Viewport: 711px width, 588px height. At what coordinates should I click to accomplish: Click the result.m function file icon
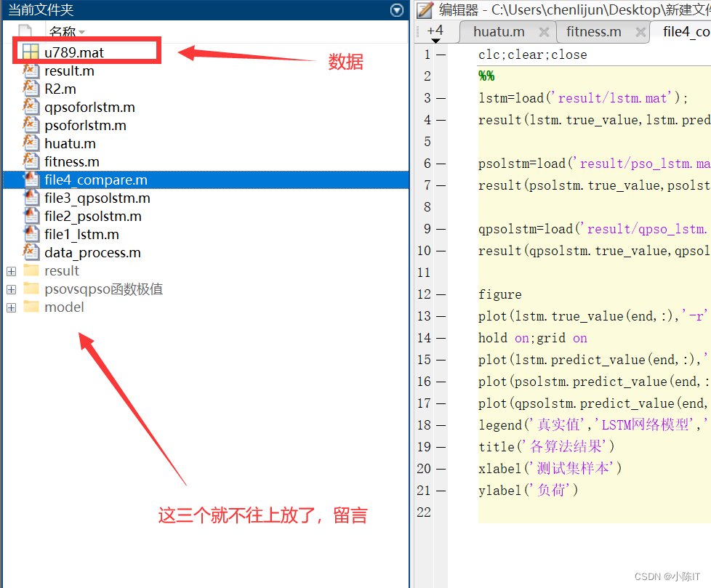pos(31,71)
